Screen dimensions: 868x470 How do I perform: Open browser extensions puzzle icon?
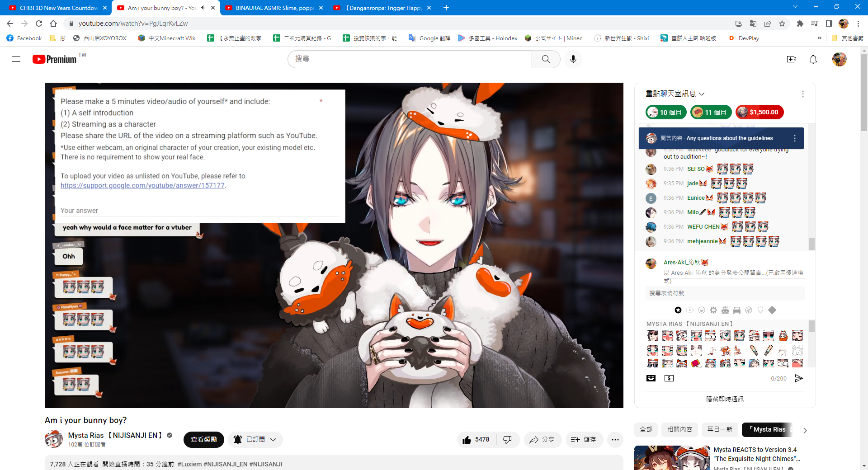click(x=800, y=23)
